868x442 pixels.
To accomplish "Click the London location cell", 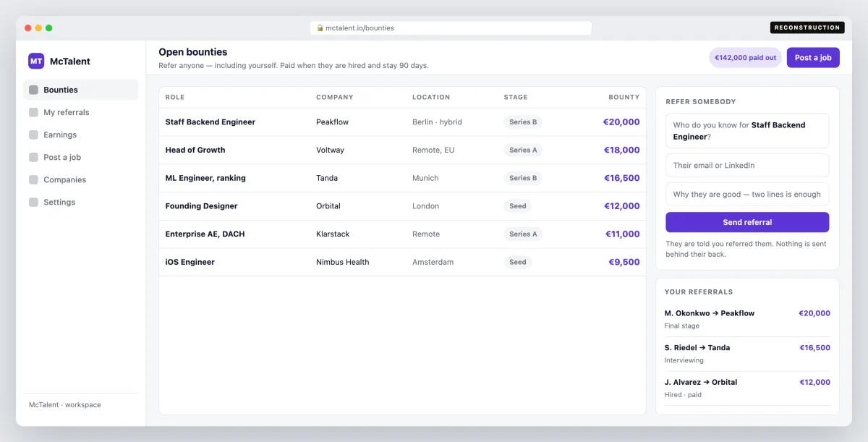I will (x=426, y=206).
